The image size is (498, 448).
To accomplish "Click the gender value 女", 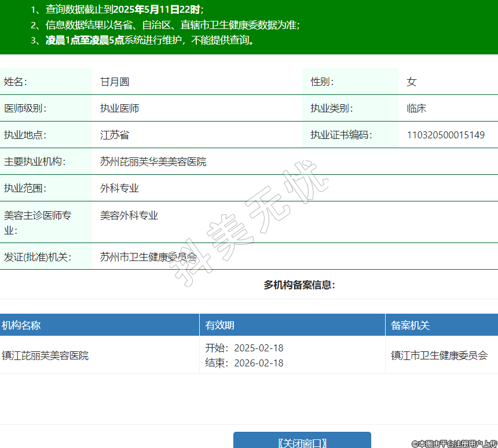I will 411,82.
